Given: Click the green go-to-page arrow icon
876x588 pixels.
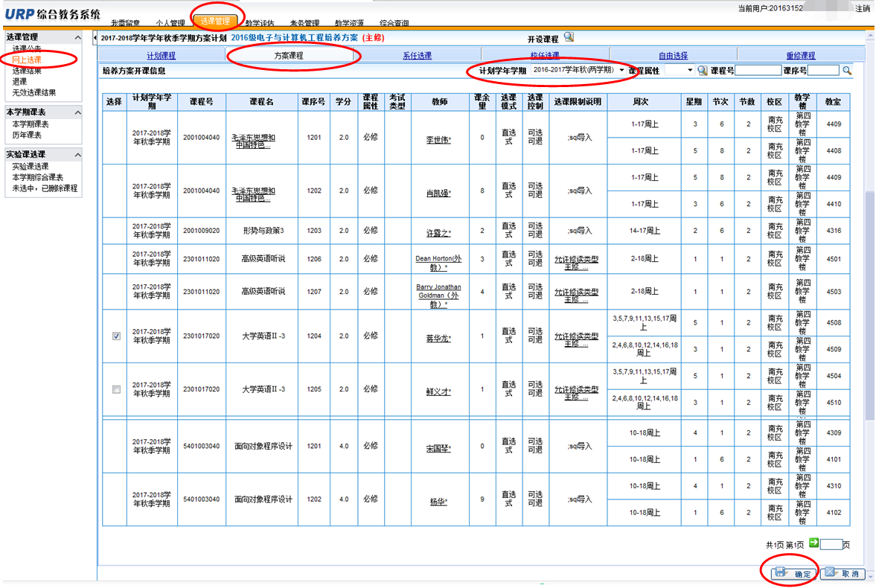Looking at the screenshot, I should [813, 543].
